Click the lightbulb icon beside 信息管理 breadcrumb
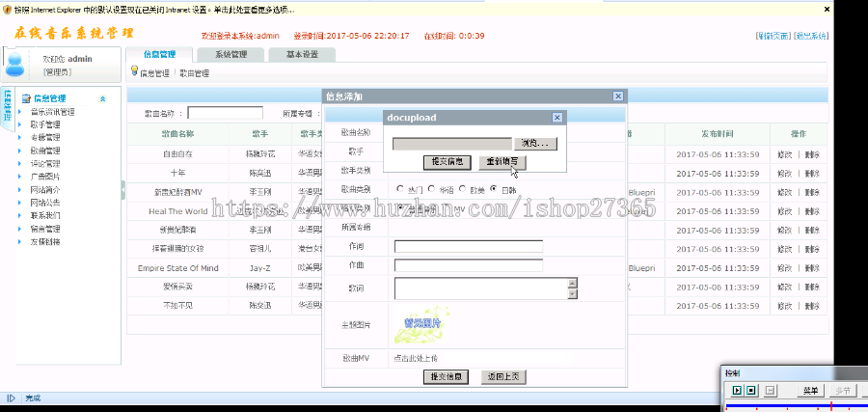Viewport: 868px width, 412px height. point(134,70)
